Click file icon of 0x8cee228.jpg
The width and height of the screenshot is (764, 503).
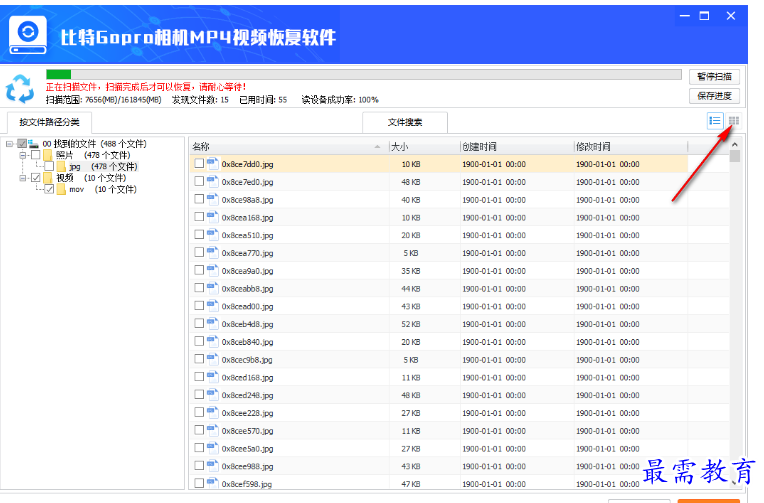tap(212, 413)
